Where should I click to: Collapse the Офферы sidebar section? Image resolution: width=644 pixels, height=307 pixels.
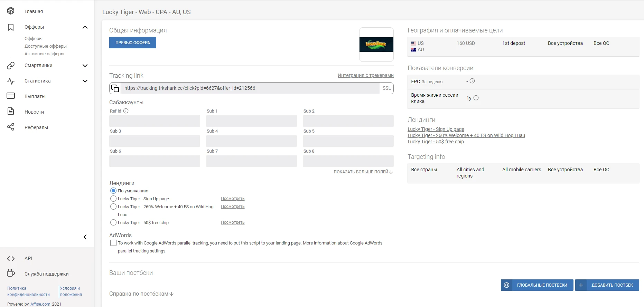tap(85, 27)
